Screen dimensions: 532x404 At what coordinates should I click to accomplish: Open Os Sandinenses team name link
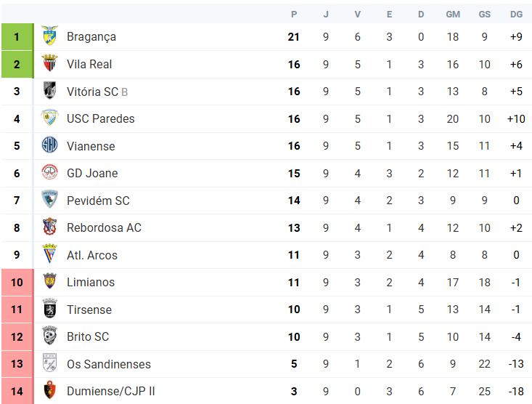point(109,364)
